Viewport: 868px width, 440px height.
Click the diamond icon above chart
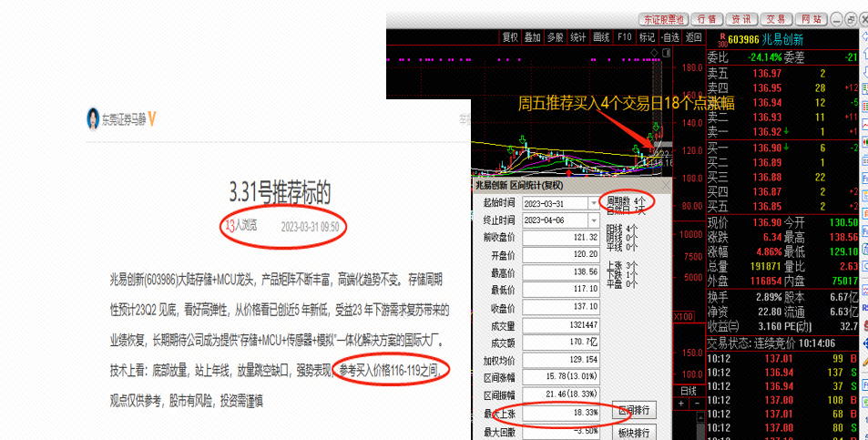point(656,53)
